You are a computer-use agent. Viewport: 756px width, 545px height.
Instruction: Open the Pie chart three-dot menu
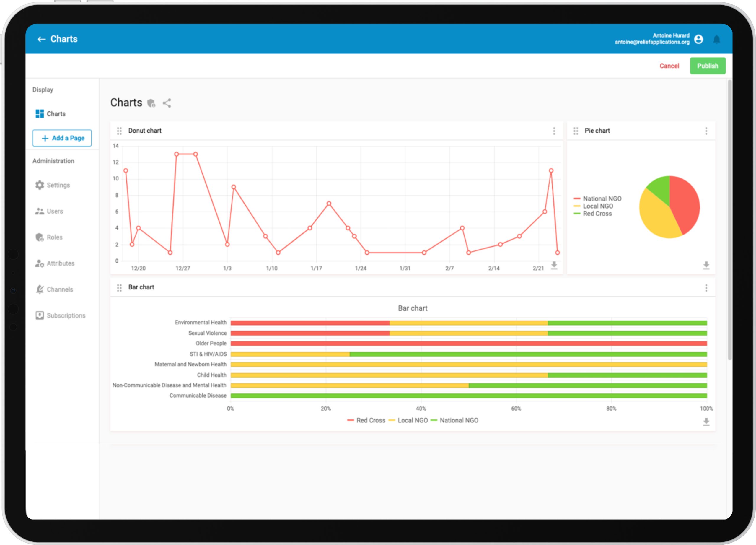706,131
